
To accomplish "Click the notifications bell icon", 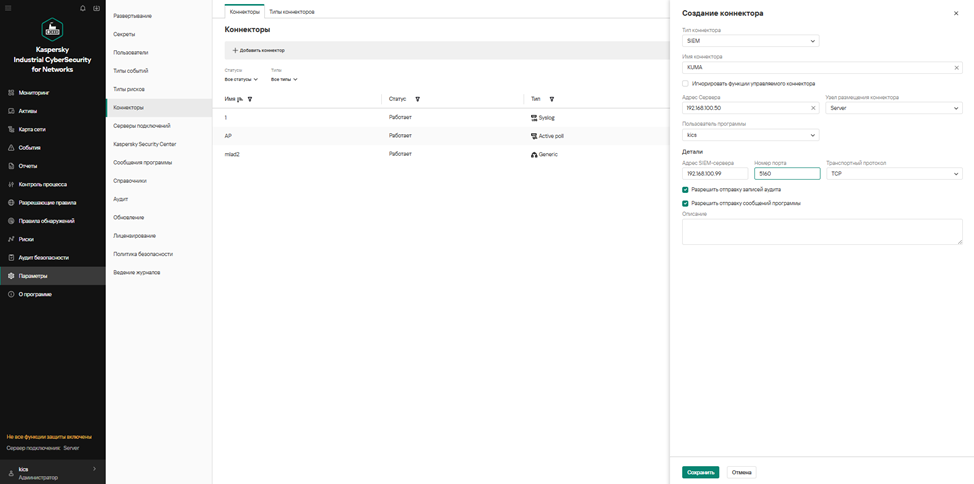I will point(83,8).
